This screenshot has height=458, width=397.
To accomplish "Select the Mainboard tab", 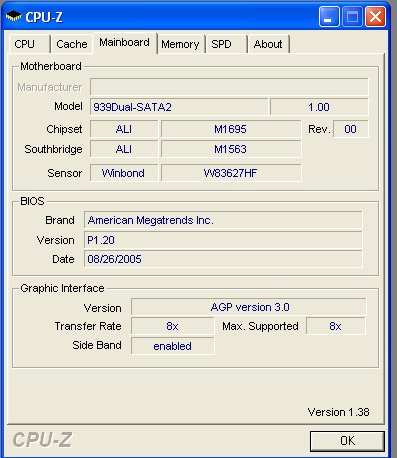I will pyautogui.click(x=124, y=43).
